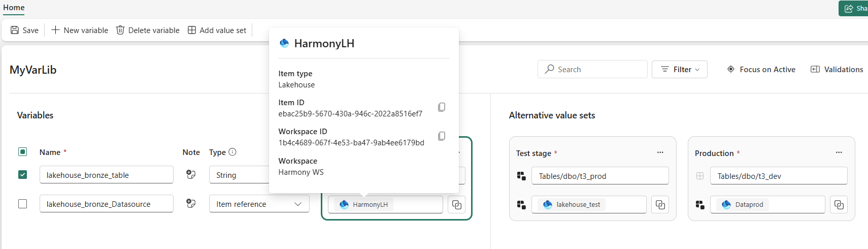Copy the Workspace ID value
The image size is (868, 249).
tap(442, 136)
